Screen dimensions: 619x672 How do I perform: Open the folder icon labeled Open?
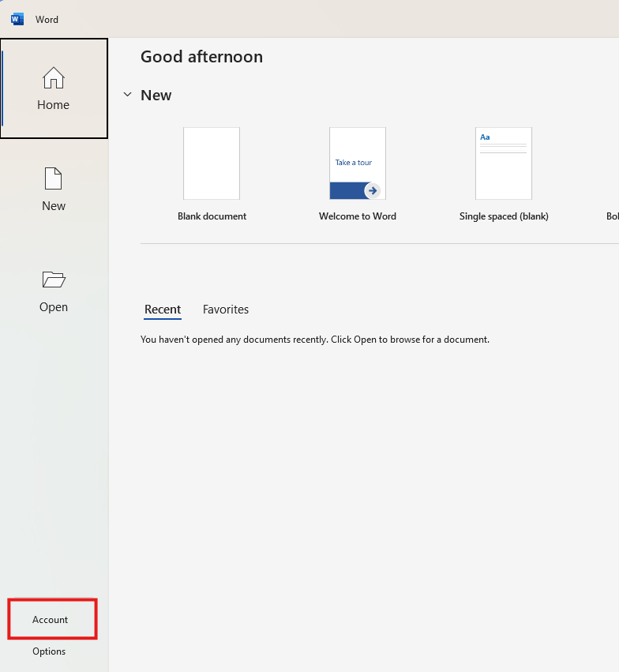tap(54, 280)
